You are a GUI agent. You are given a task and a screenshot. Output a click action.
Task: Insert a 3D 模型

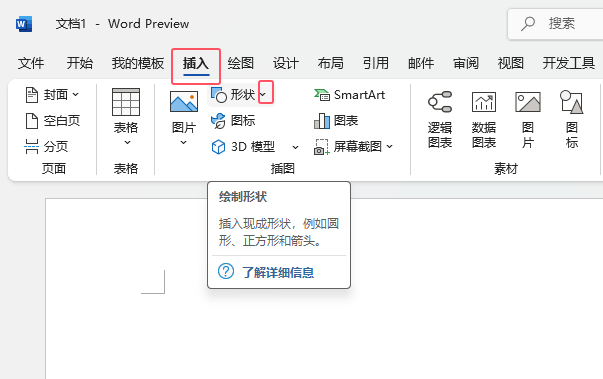[x=243, y=146]
